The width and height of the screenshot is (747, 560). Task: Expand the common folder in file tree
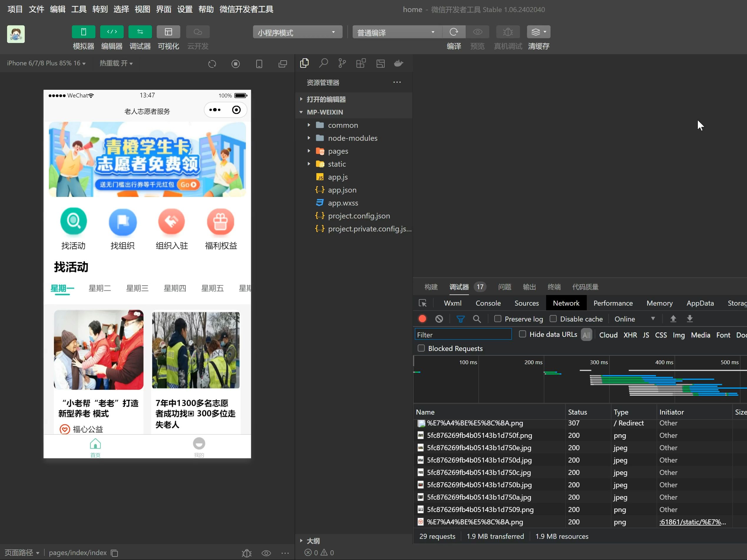[310, 125]
